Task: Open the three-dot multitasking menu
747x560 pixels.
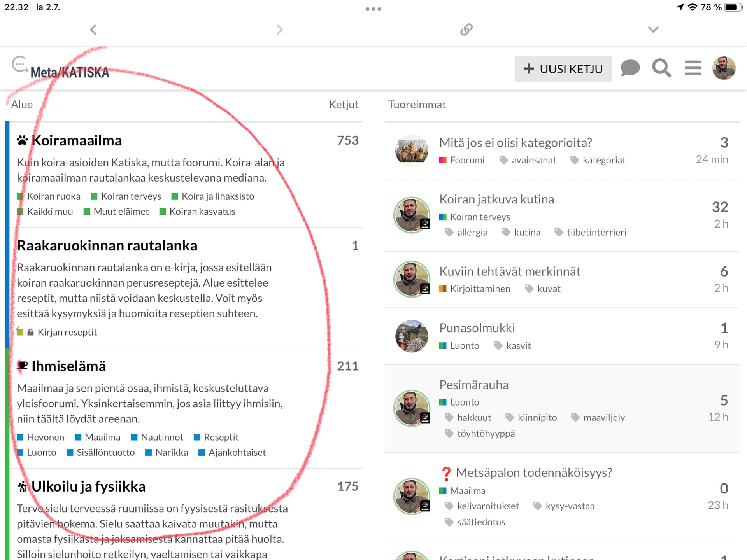Action: (373, 9)
